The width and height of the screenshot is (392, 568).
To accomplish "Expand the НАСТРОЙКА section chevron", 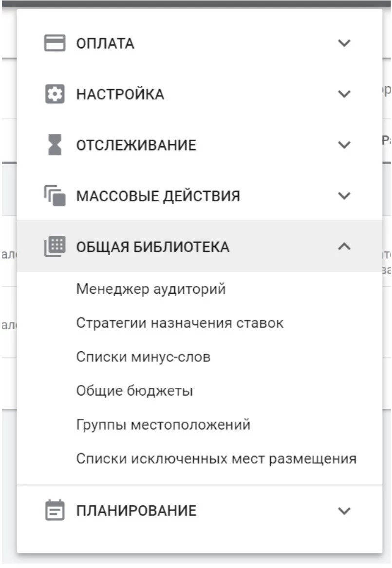I will pyautogui.click(x=344, y=94).
